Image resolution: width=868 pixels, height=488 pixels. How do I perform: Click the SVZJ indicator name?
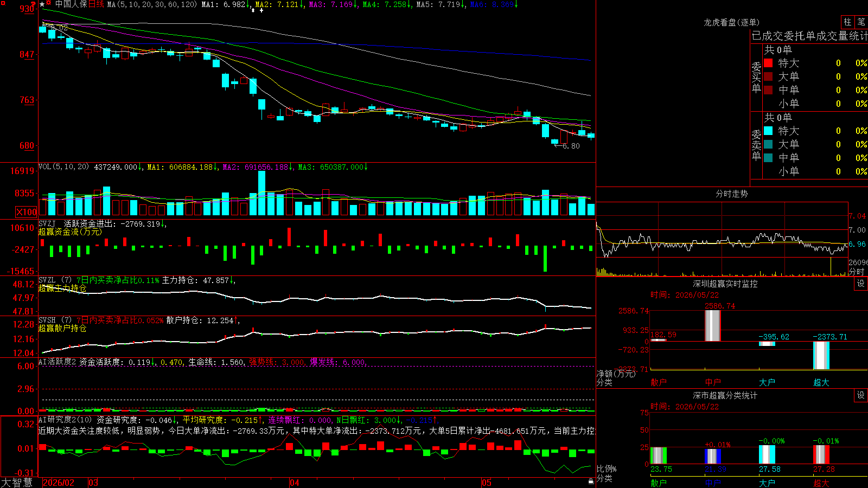click(47, 223)
